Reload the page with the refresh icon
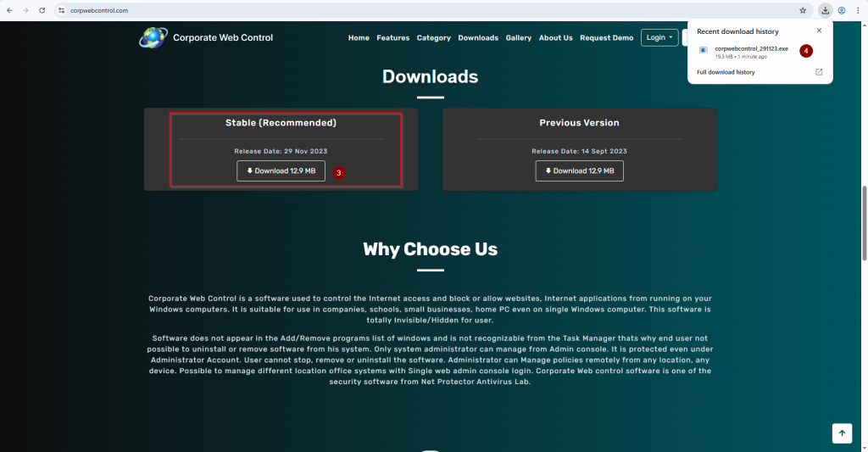The height and width of the screenshot is (452, 868). pos(41,10)
